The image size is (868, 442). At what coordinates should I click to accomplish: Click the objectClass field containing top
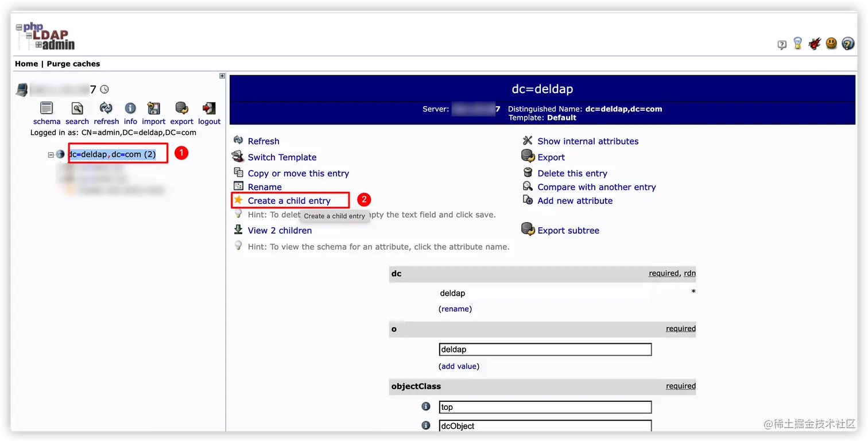tap(545, 407)
